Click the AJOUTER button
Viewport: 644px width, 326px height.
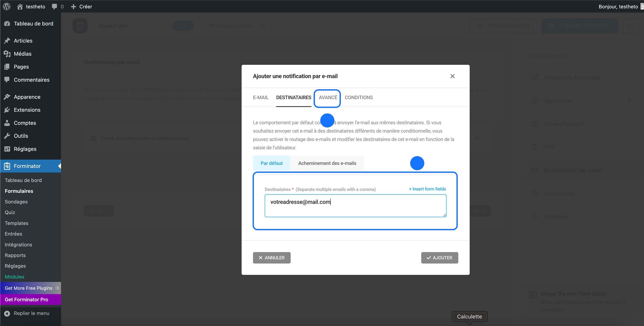click(x=439, y=258)
